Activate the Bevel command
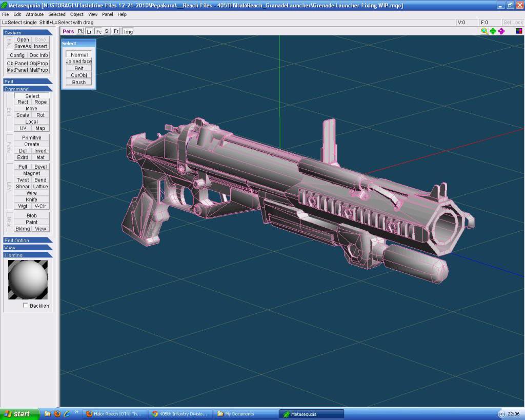The image size is (525, 420). [41, 167]
